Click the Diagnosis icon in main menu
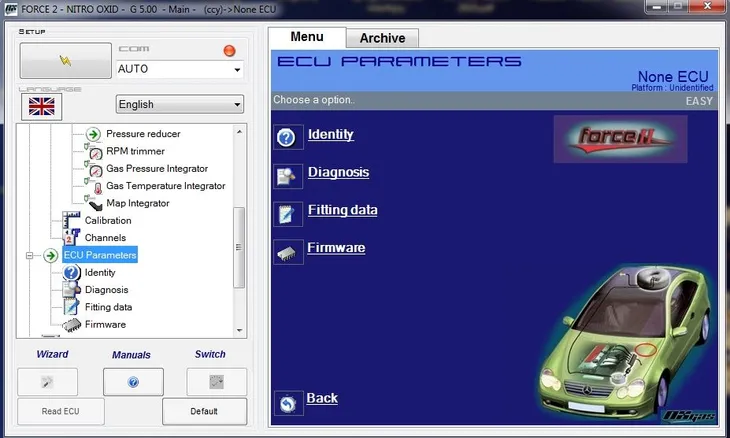The width and height of the screenshot is (730, 438). coord(287,175)
